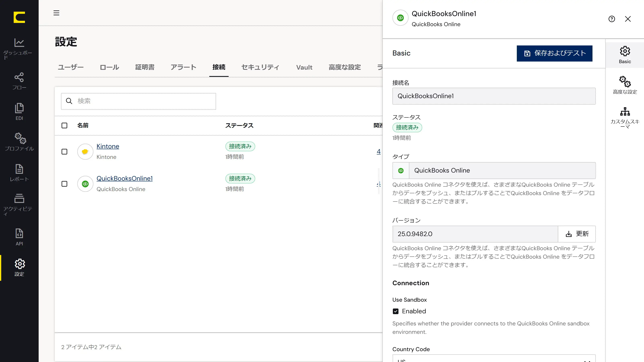Open the Vault tab
Image resolution: width=644 pixels, height=362 pixels.
(304, 67)
